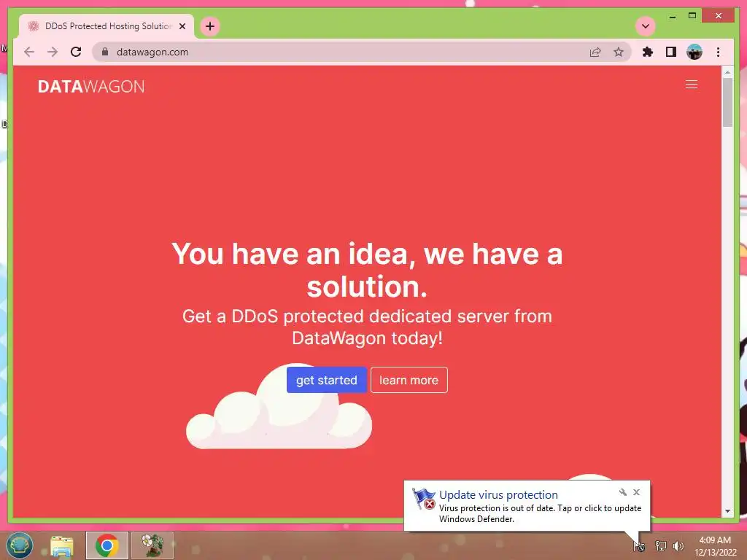The image size is (747, 560).
Task: Open Chrome side panel icon
Action: click(x=671, y=52)
